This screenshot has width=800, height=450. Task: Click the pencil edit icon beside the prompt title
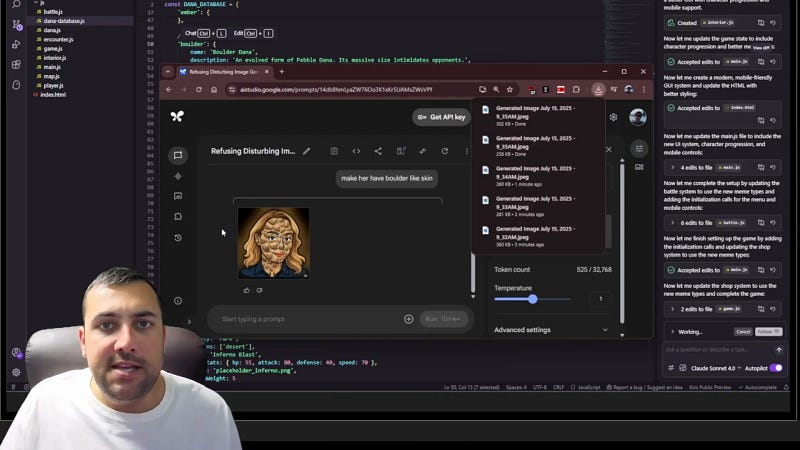[306, 151]
